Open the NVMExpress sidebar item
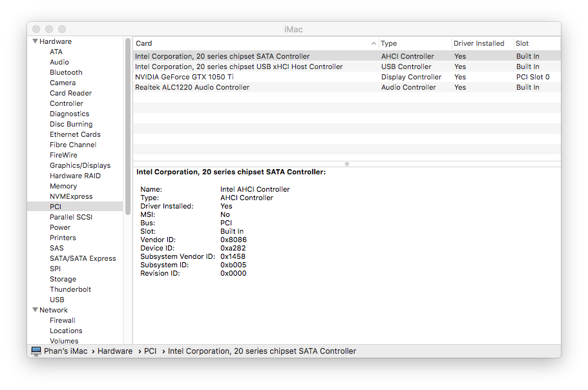 tap(71, 196)
